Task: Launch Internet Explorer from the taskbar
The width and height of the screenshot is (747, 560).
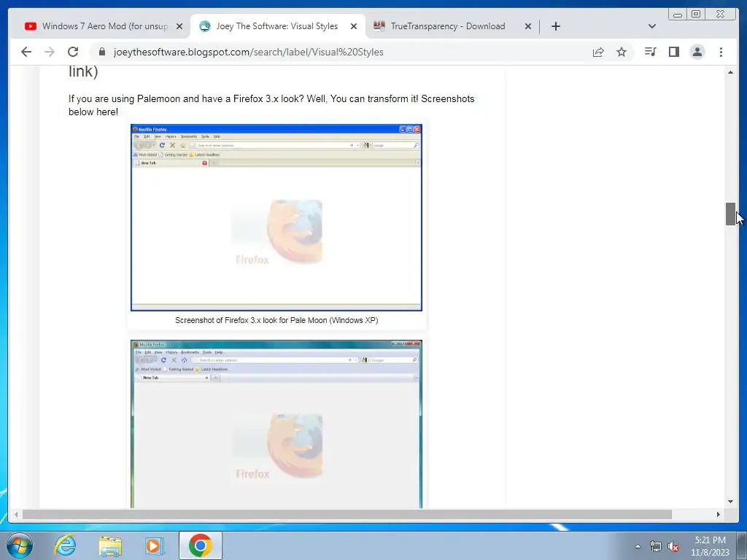Action: coord(65,545)
